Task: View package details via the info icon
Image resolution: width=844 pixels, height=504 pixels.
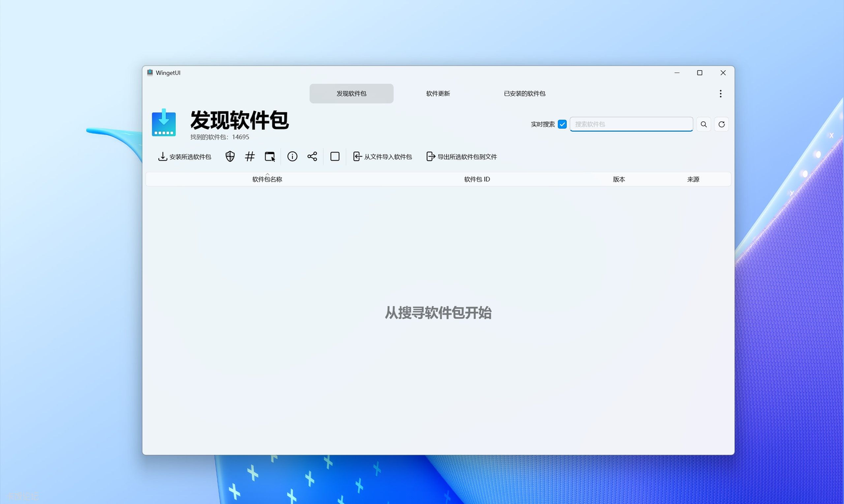Action: tap(292, 156)
